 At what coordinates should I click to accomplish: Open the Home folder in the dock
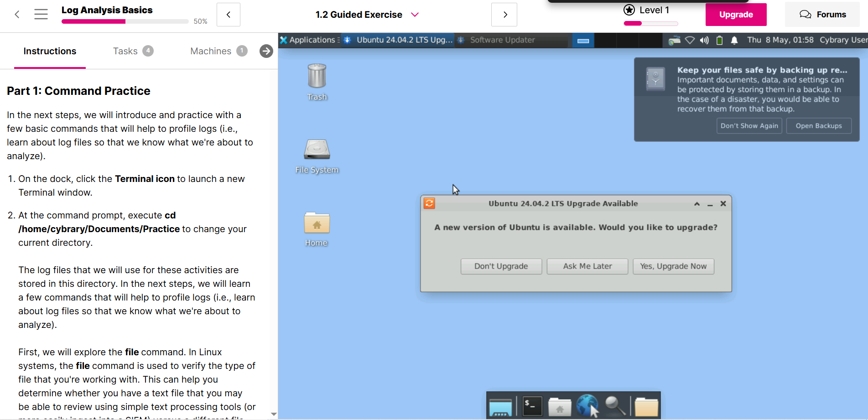pos(560,406)
